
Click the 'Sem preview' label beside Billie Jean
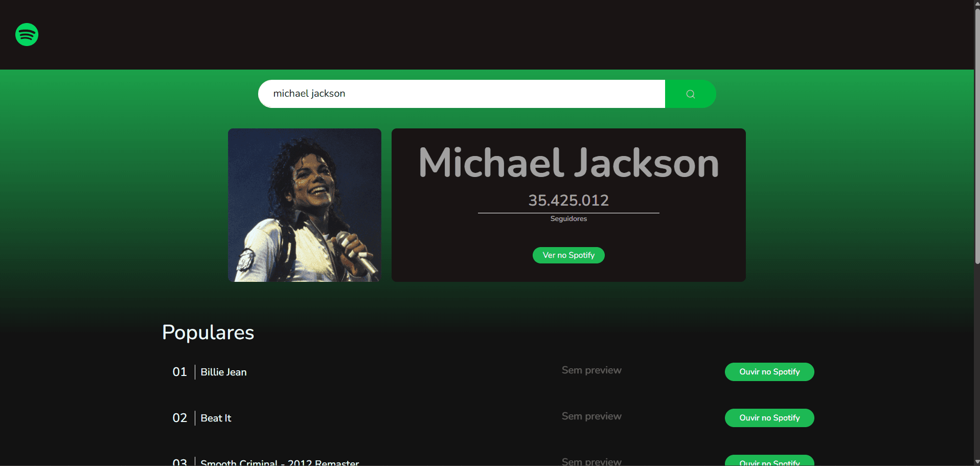pyautogui.click(x=591, y=370)
